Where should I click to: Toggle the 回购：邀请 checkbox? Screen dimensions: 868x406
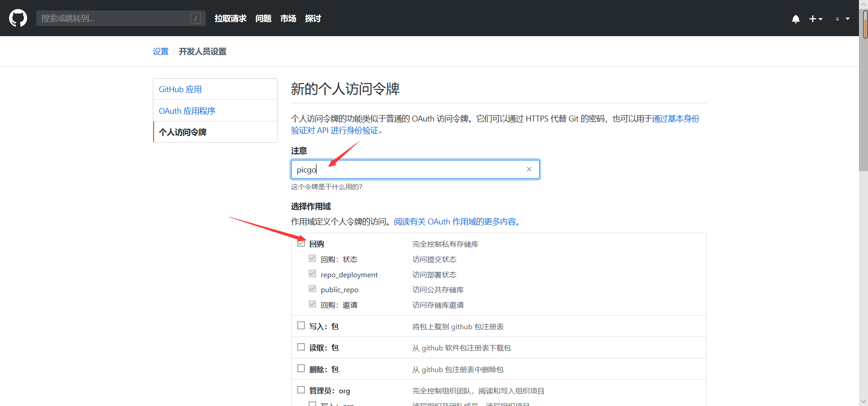pos(312,304)
